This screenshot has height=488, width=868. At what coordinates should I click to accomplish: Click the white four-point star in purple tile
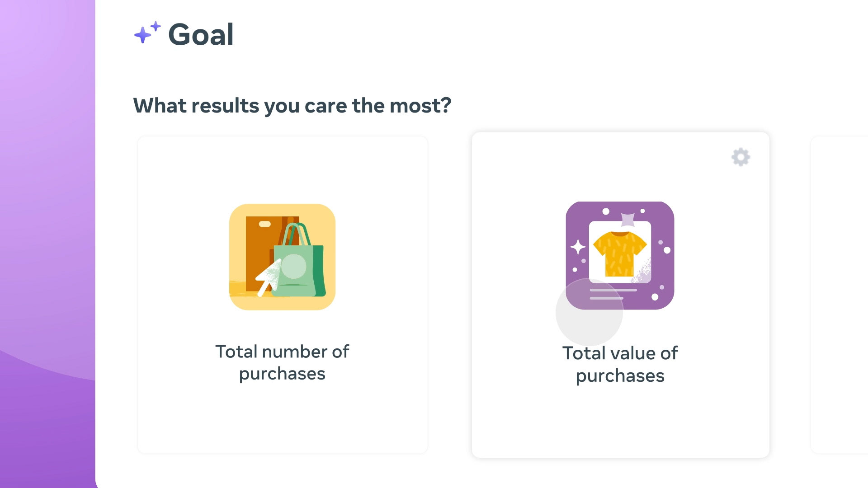(x=578, y=247)
